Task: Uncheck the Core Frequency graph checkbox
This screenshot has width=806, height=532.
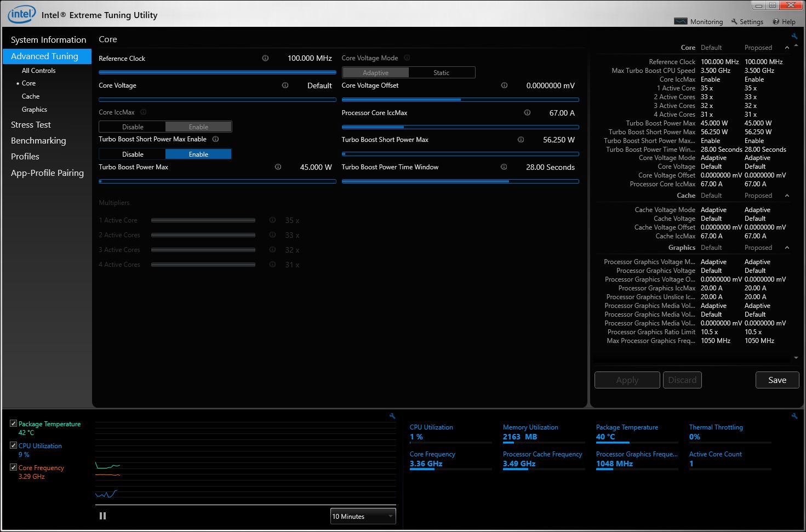Action: point(14,467)
